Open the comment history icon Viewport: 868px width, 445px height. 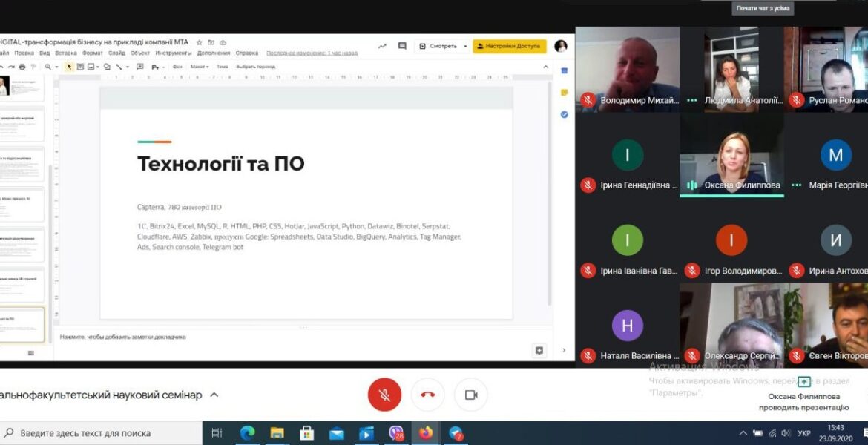[402, 47]
